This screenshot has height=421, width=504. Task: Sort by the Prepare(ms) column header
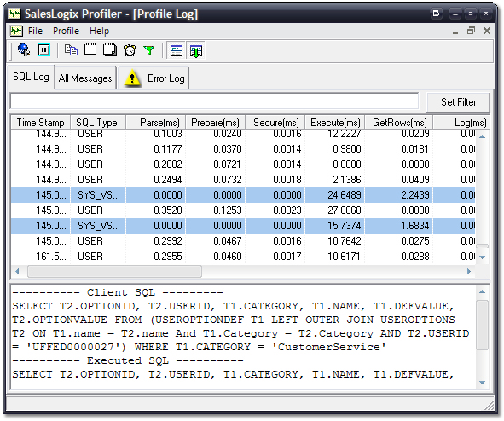[x=216, y=123]
